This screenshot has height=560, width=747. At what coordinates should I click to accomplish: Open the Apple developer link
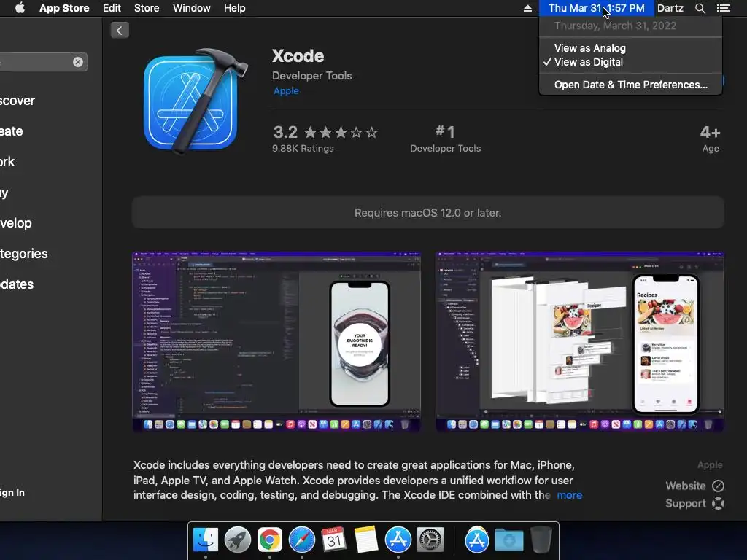[x=286, y=91]
